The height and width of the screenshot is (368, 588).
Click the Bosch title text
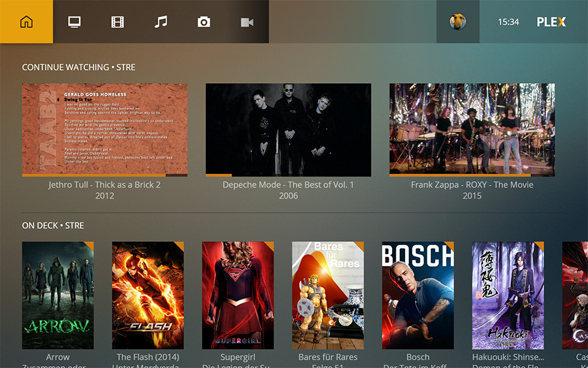417,357
